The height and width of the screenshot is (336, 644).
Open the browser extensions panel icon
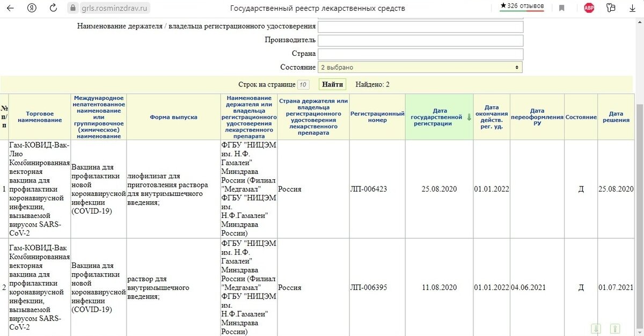click(611, 8)
